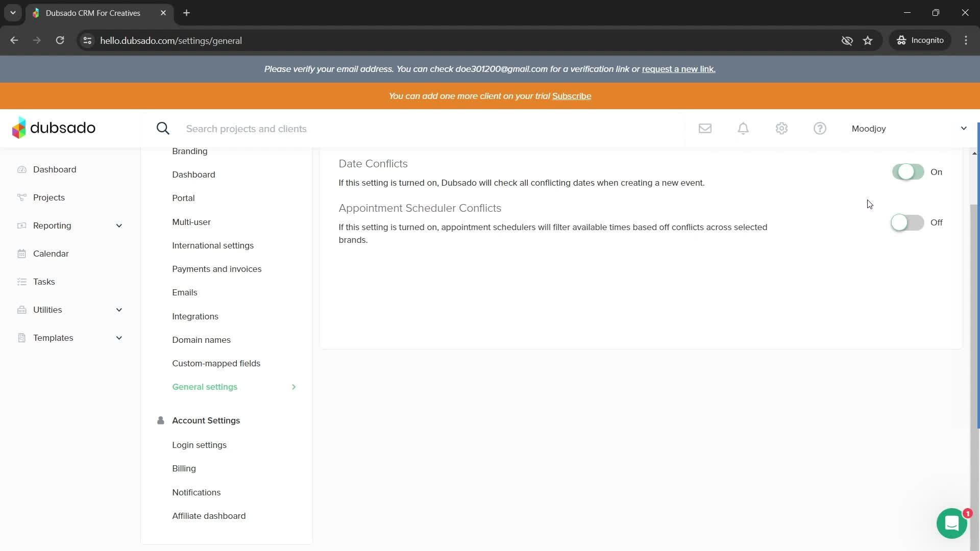Click the Projects sidebar icon
Image resolution: width=980 pixels, height=551 pixels.
21,197
